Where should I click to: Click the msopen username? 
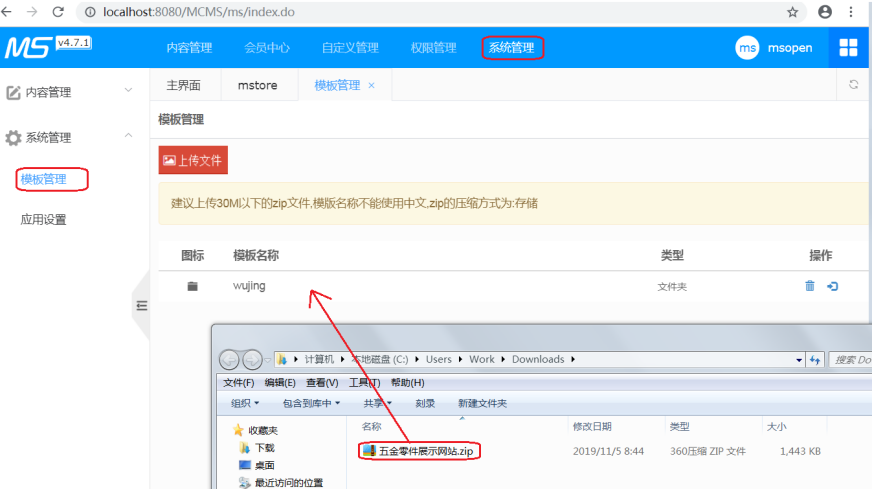pyautogui.click(x=790, y=48)
